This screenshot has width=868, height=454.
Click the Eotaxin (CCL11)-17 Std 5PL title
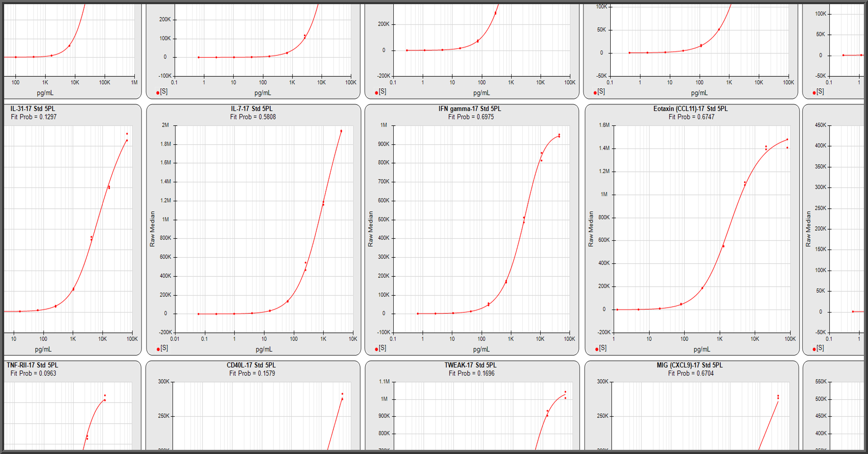tap(690, 109)
